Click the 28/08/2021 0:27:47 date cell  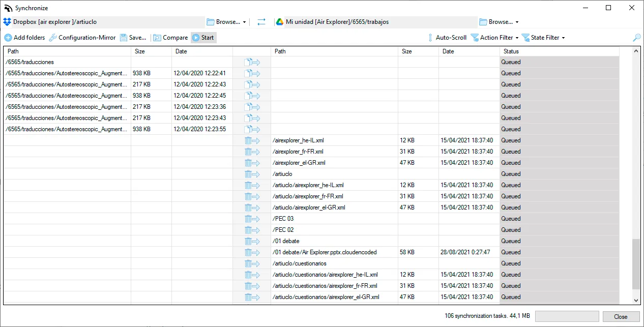[469, 252]
